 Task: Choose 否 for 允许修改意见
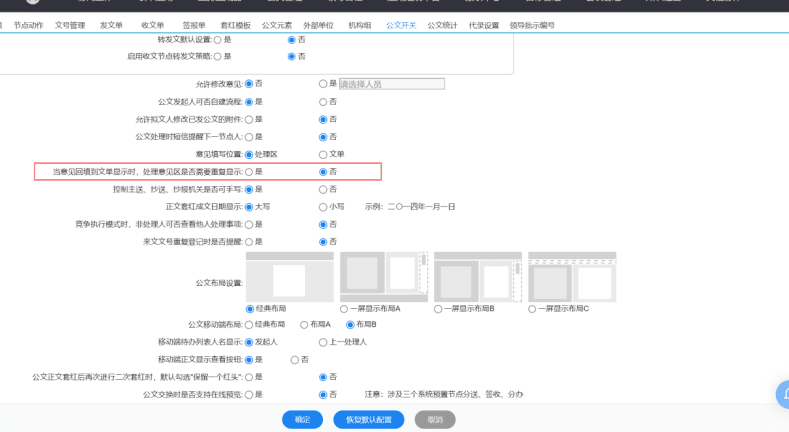click(249, 84)
